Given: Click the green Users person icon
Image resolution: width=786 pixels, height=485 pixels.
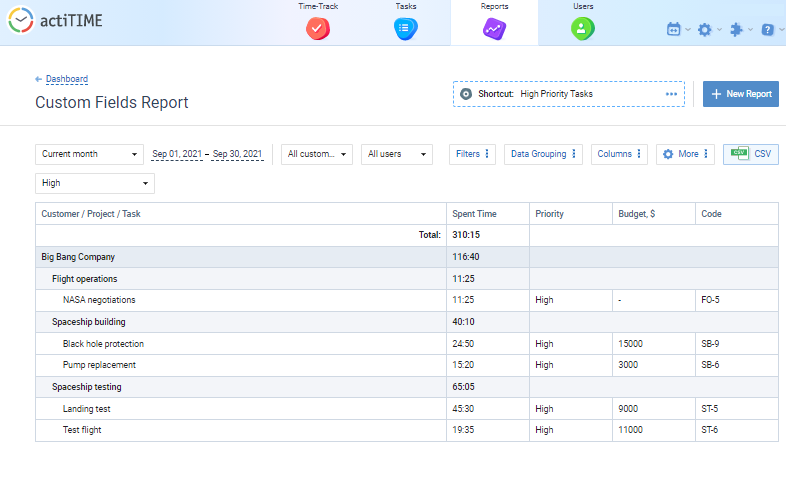Looking at the screenshot, I should 582,29.
